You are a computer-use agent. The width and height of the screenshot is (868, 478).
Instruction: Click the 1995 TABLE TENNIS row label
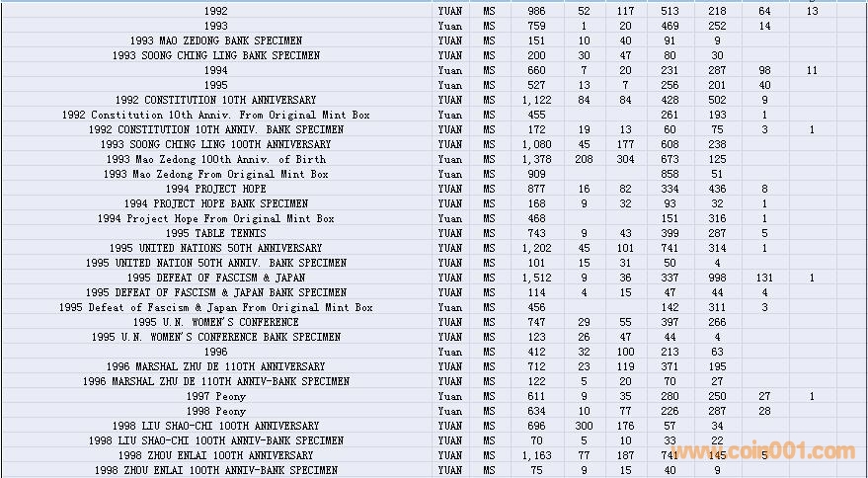click(215, 233)
